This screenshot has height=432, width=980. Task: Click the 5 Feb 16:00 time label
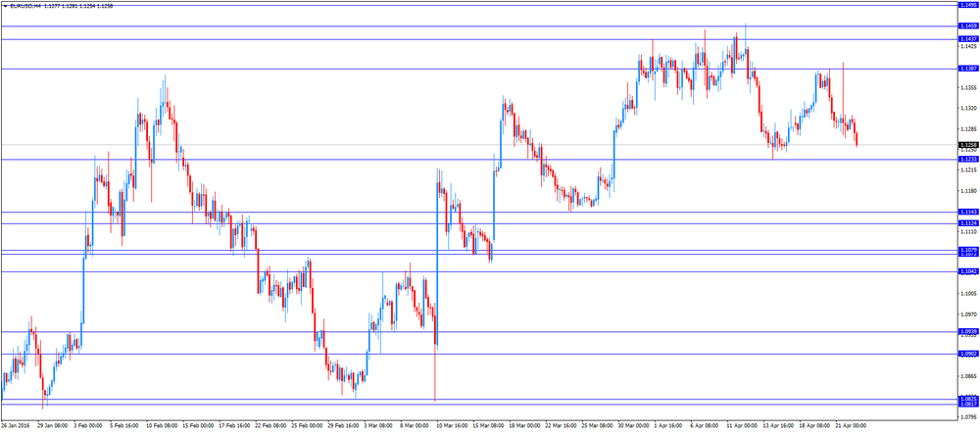pyautogui.click(x=125, y=425)
